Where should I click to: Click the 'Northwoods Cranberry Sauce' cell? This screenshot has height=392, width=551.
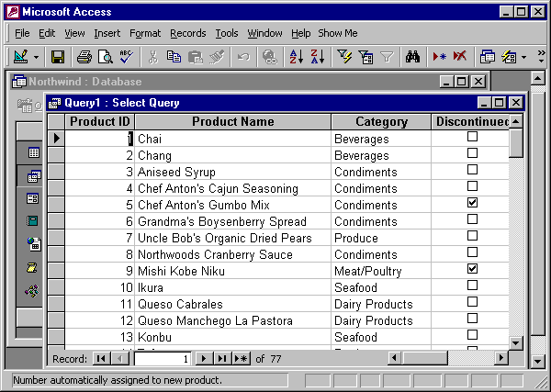(232, 254)
